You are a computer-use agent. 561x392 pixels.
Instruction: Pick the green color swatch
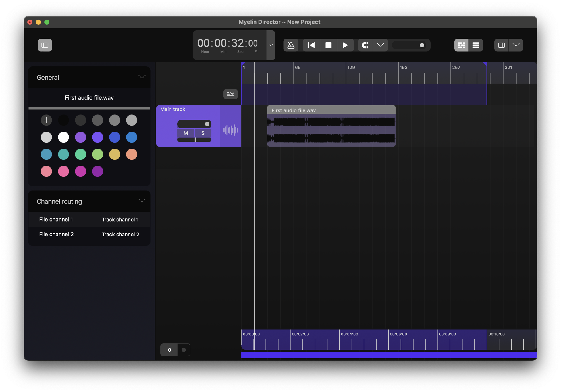click(x=80, y=154)
